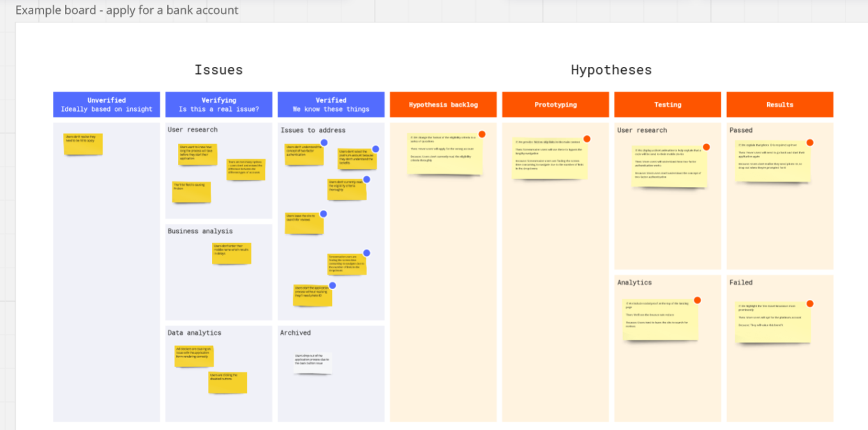Select the orange Hypothesis backlog header

443,105
